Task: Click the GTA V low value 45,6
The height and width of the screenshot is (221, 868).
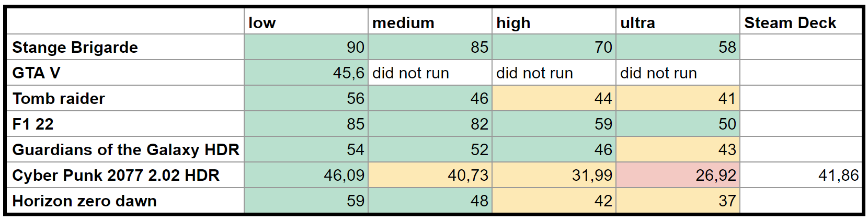Action: [x=306, y=73]
